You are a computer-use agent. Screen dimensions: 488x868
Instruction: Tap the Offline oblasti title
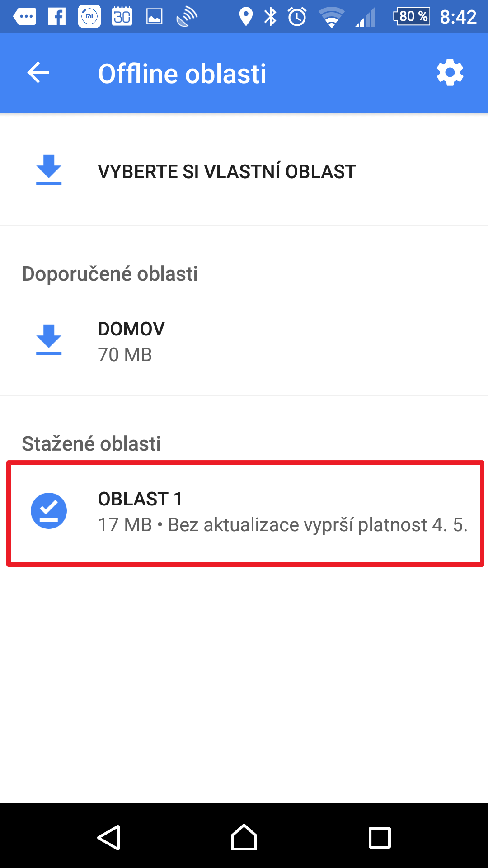pos(182,74)
